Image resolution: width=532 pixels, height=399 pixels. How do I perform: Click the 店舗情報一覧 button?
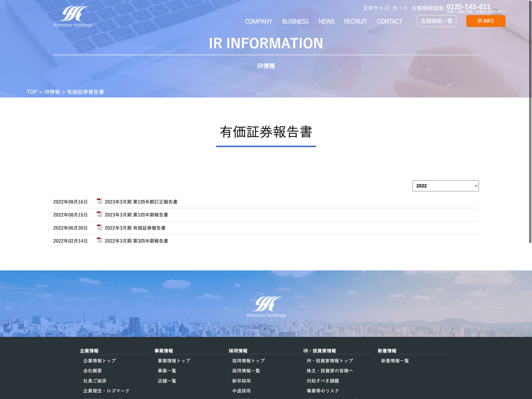click(436, 21)
